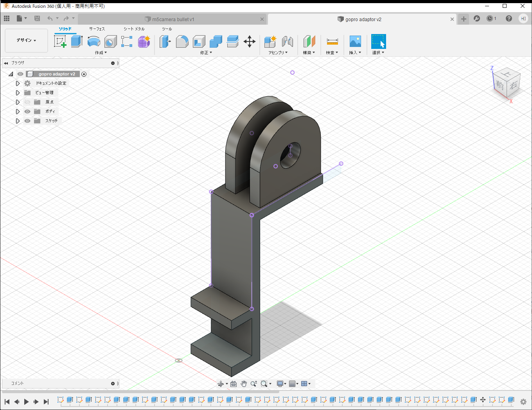This screenshot has height=410, width=532.
Task: Open the デザイン workspace dropdown
Action: (x=26, y=40)
